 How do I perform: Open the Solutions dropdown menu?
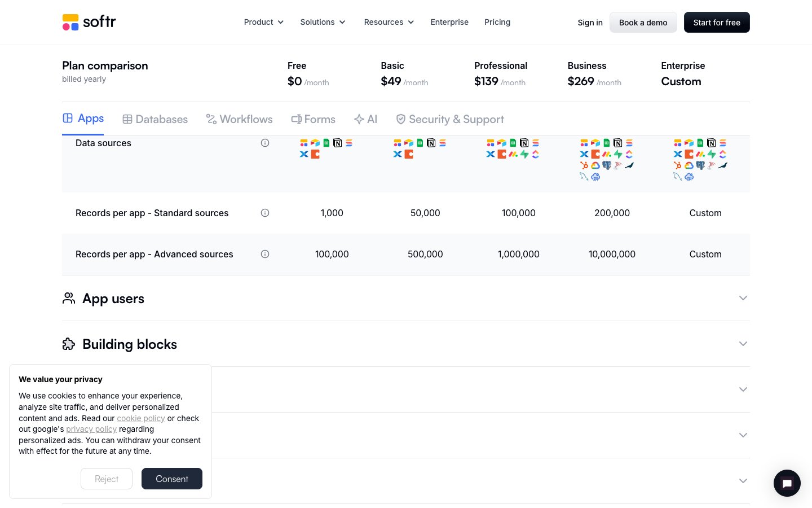pos(323,22)
